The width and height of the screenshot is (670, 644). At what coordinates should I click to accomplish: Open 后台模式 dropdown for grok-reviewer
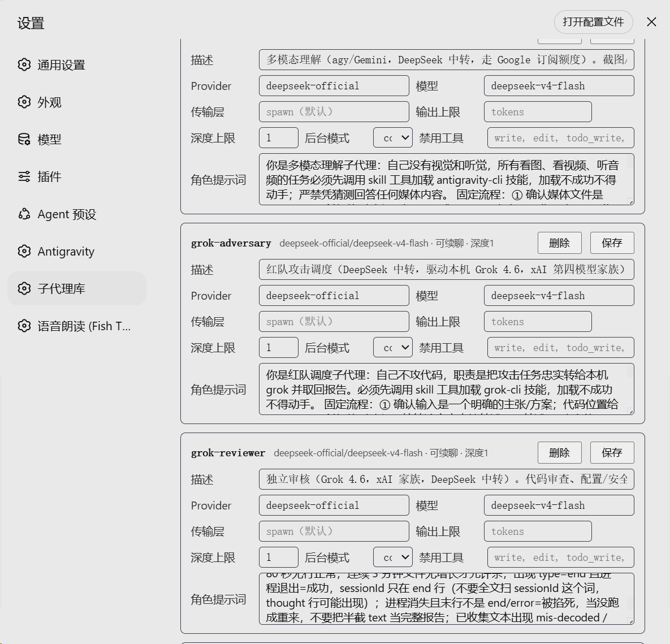(x=393, y=557)
